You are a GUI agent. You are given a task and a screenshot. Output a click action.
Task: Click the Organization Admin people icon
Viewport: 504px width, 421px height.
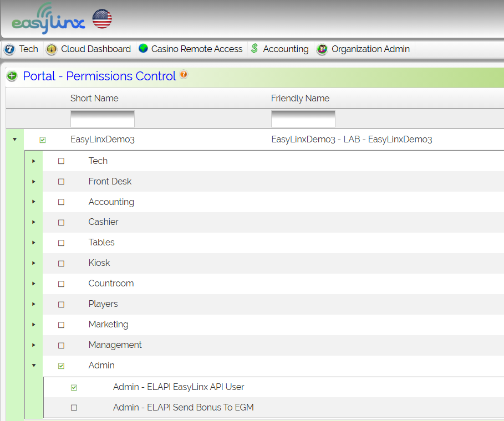click(322, 49)
